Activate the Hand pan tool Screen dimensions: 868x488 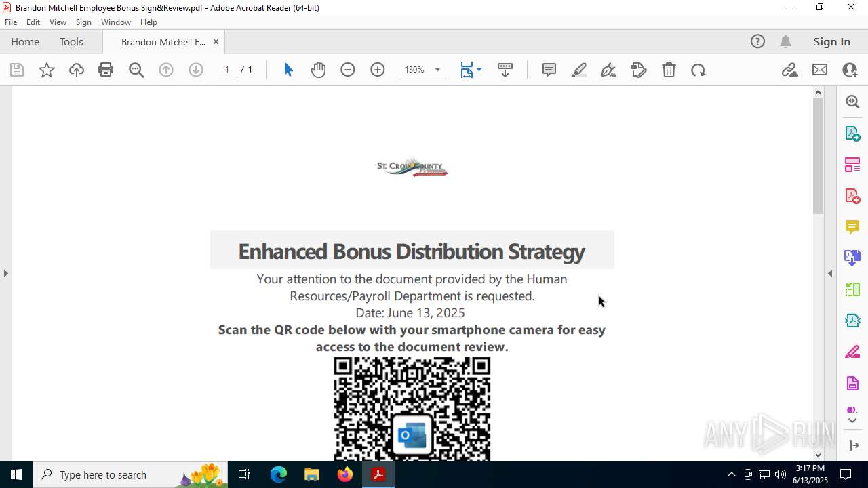318,70
